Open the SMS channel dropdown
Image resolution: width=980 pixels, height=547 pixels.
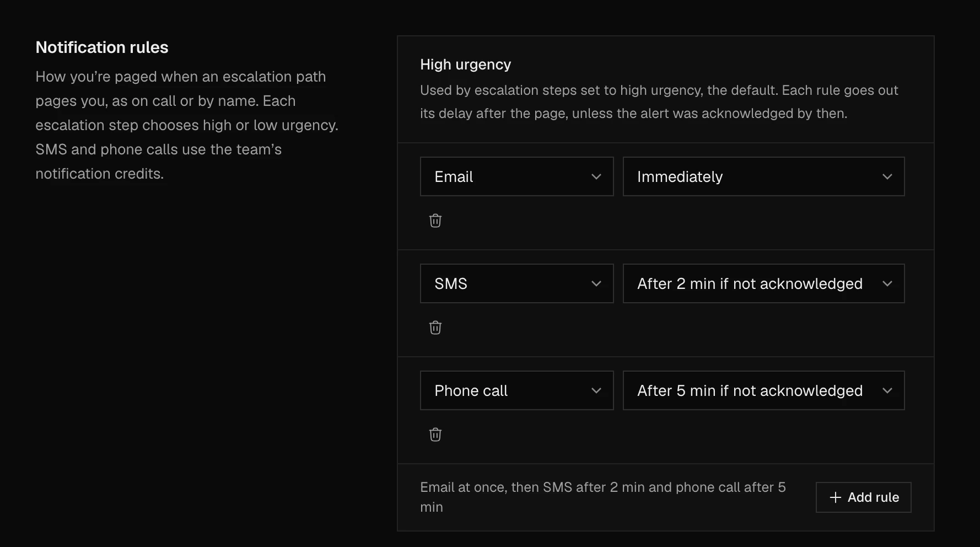tap(516, 283)
